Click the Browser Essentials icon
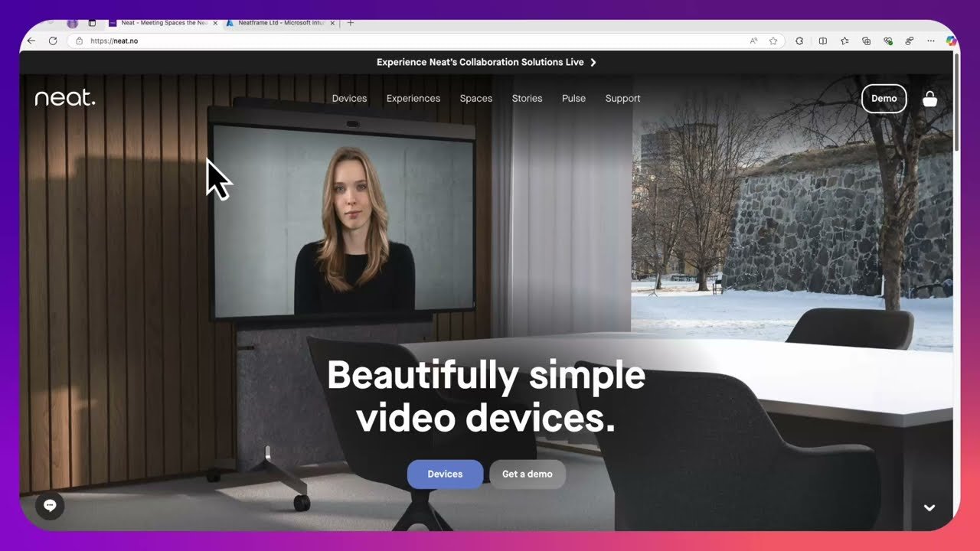The width and height of the screenshot is (980, 551). tap(888, 41)
